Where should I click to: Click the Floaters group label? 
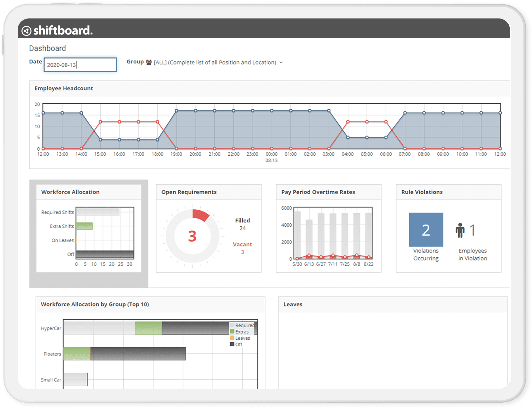(x=52, y=354)
